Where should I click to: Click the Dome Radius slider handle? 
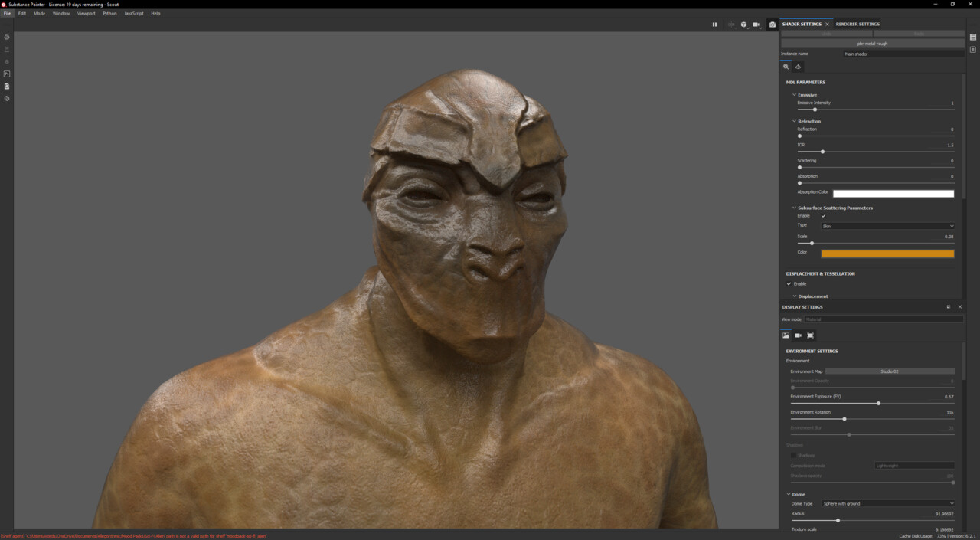click(838, 521)
